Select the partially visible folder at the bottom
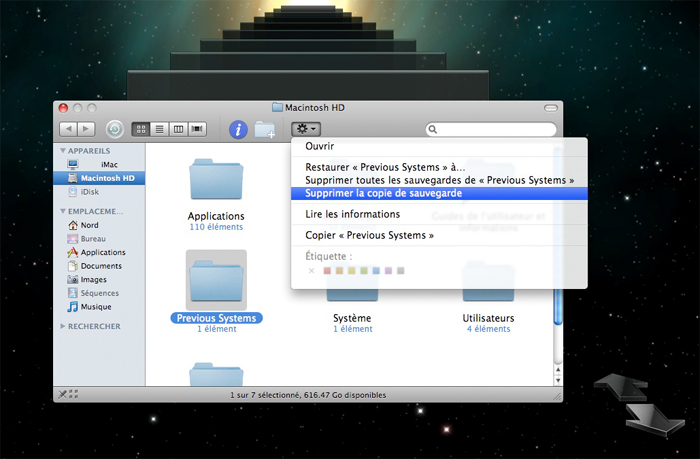 coord(216,374)
